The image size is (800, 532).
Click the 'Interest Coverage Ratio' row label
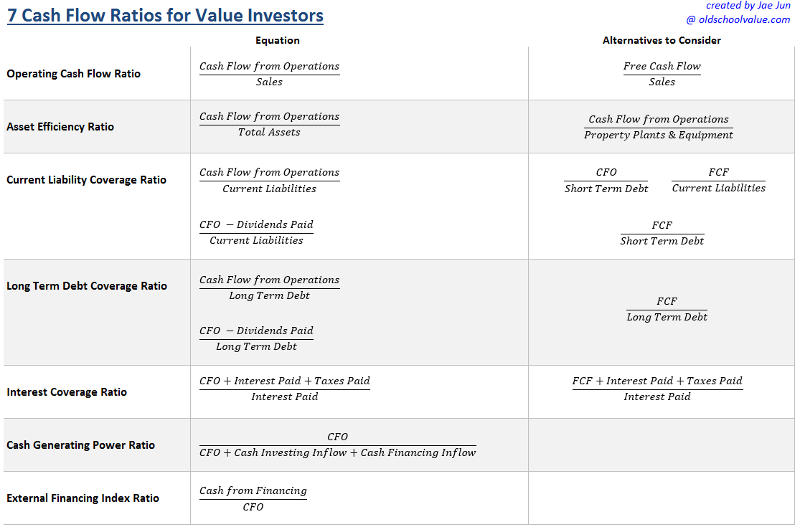[x=67, y=391]
